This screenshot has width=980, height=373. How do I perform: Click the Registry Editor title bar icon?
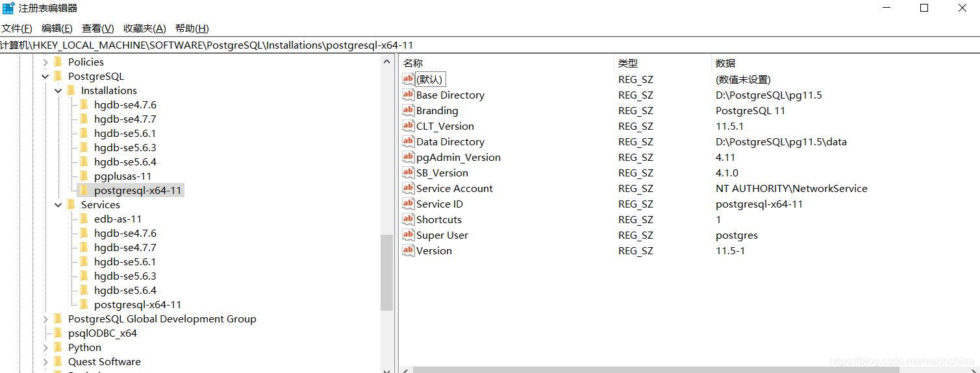[x=8, y=8]
